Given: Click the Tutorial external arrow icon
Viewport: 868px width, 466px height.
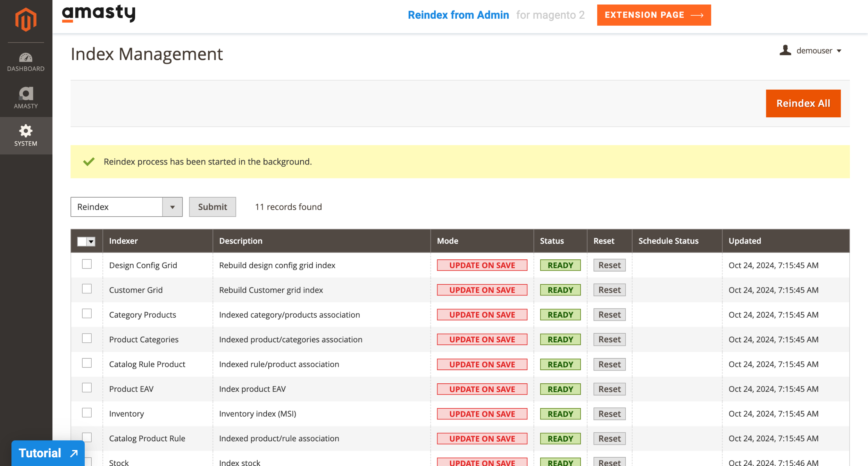Looking at the screenshot, I should (x=73, y=452).
